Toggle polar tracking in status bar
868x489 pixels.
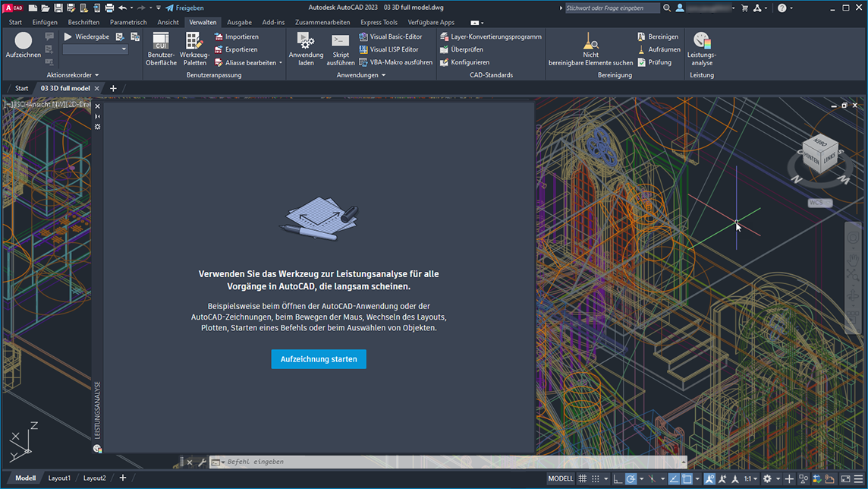point(631,478)
